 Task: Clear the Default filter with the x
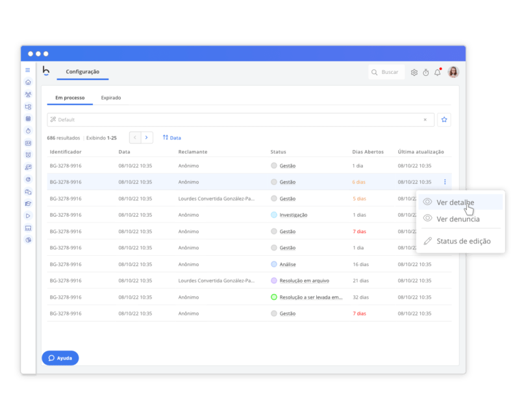(425, 119)
